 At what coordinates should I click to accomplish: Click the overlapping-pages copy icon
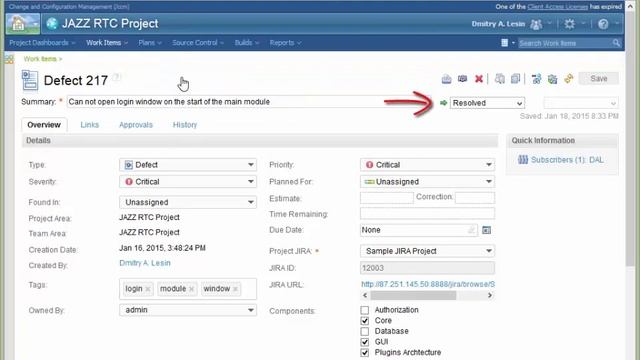[516, 78]
